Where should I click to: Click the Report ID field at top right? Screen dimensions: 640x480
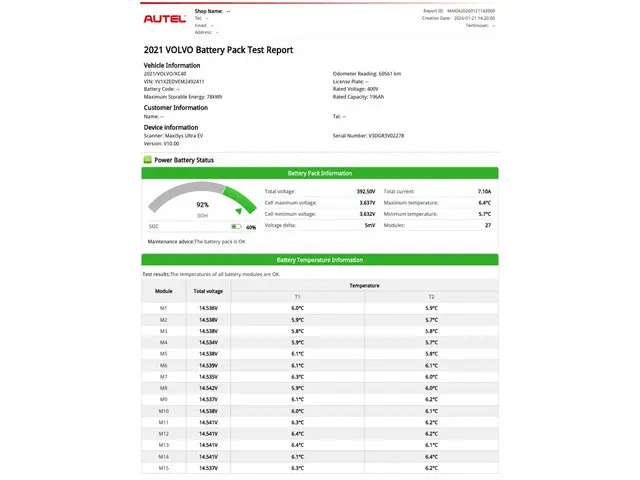click(x=460, y=11)
